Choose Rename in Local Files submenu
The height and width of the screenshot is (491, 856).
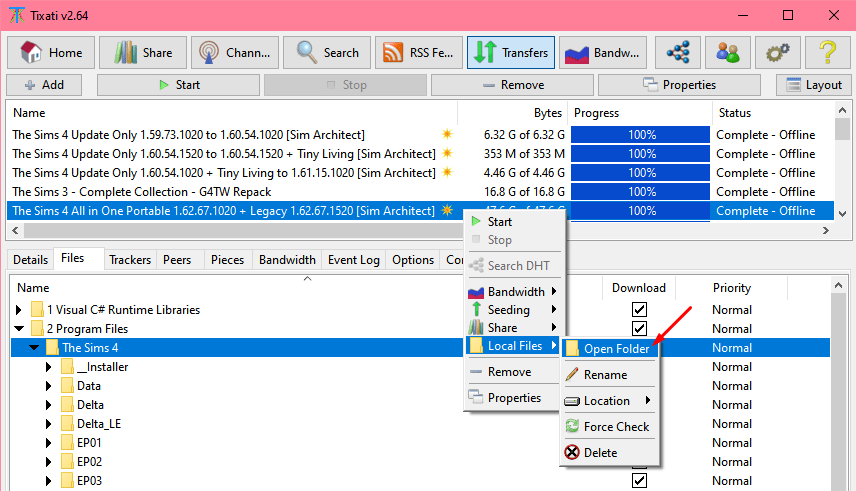pyautogui.click(x=610, y=375)
